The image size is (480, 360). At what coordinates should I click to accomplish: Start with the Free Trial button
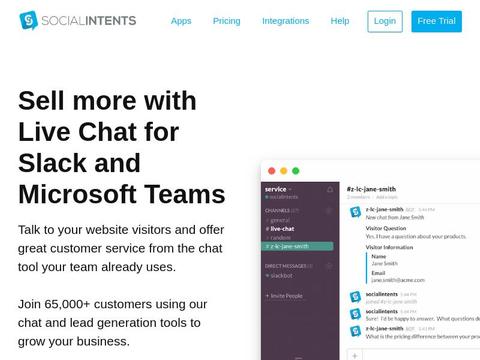[437, 21]
